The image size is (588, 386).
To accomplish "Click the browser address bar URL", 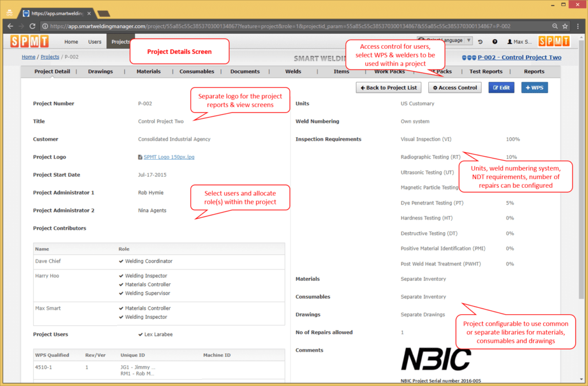I will click(x=280, y=26).
